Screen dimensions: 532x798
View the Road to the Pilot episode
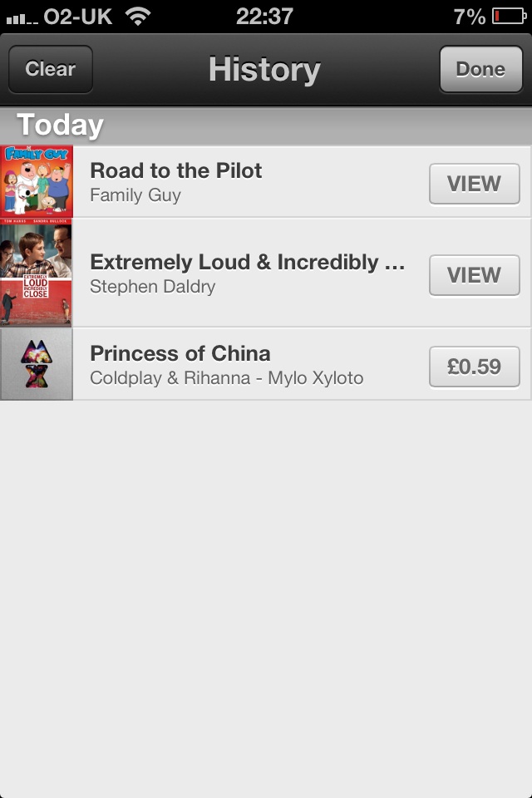[474, 184]
